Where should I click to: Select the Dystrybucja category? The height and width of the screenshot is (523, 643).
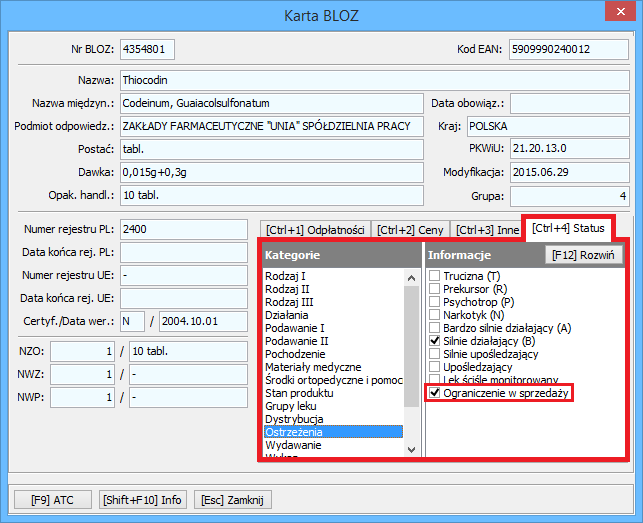[x=333, y=419]
